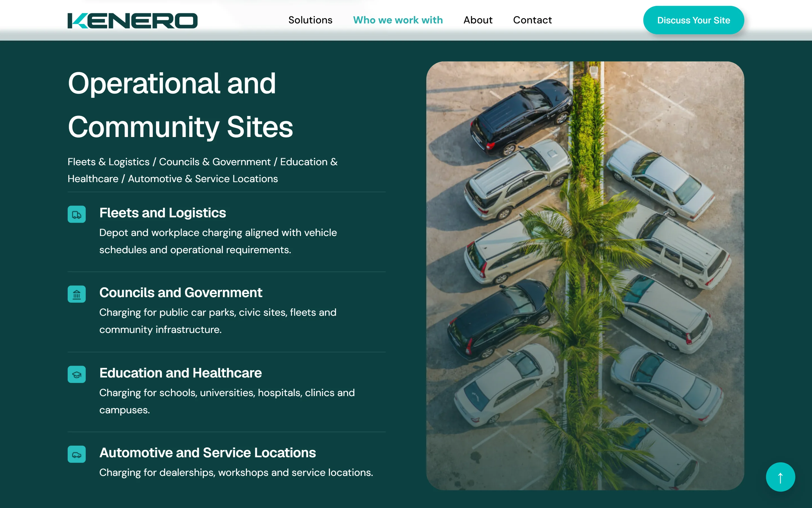Click the Operational and Community Sites title
Image resolution: width=812 pixels, height=508 pixels.
coord(180,105)
